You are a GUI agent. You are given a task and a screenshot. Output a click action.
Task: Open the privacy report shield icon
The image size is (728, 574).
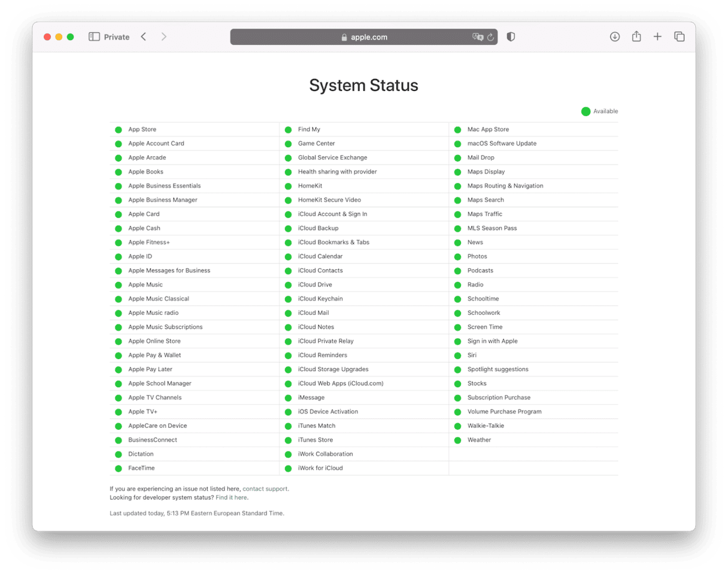tap(511, 37)
